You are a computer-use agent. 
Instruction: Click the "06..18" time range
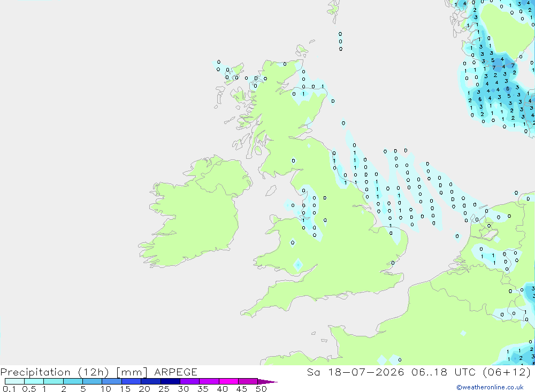coord(429,372)
